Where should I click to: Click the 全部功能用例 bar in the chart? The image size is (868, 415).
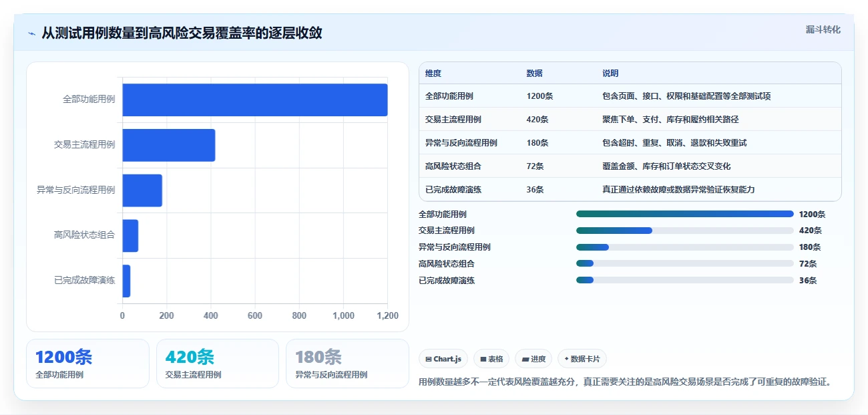click(x=254, y=100)
